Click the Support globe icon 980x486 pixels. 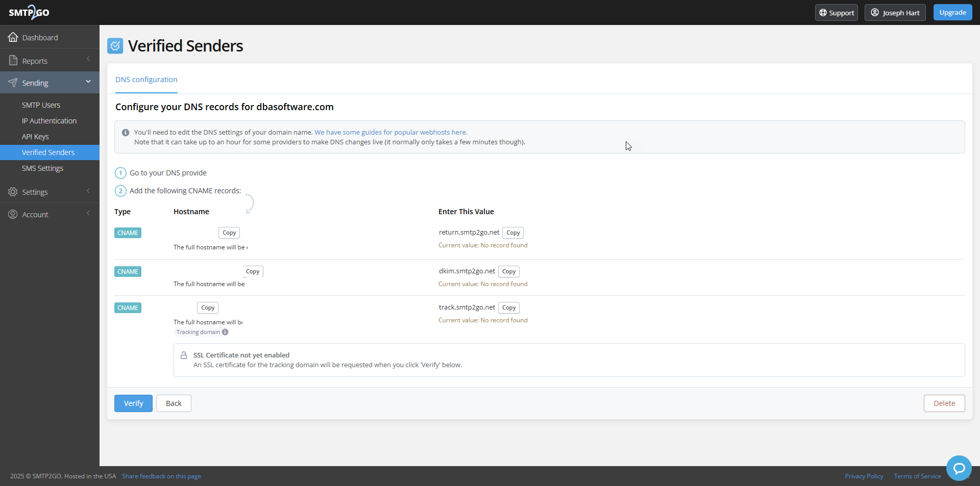[x=823, y=13]
